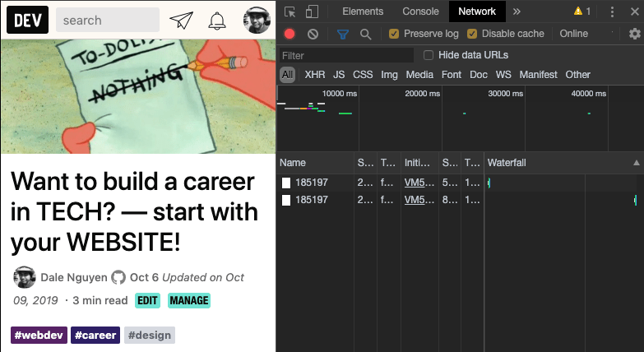Open the network settings gear
The image size is (644, 352).
point(635,34)
